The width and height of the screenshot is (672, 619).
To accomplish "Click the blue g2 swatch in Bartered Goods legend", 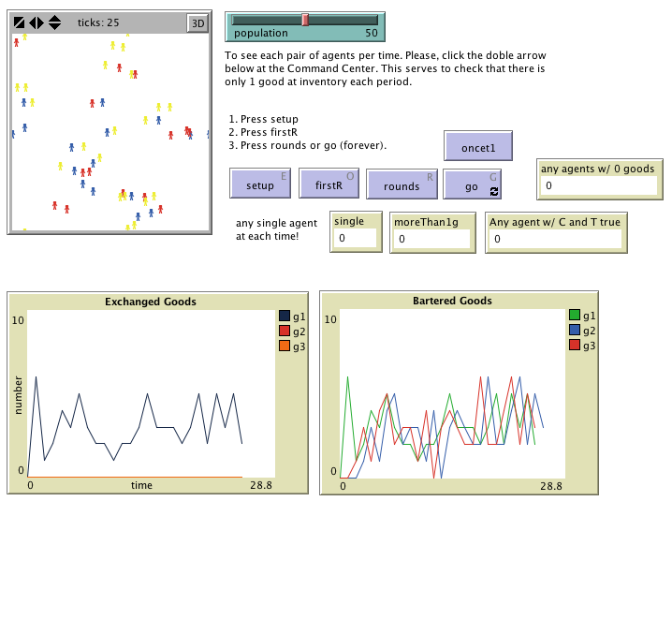I will tap(575, 331).
